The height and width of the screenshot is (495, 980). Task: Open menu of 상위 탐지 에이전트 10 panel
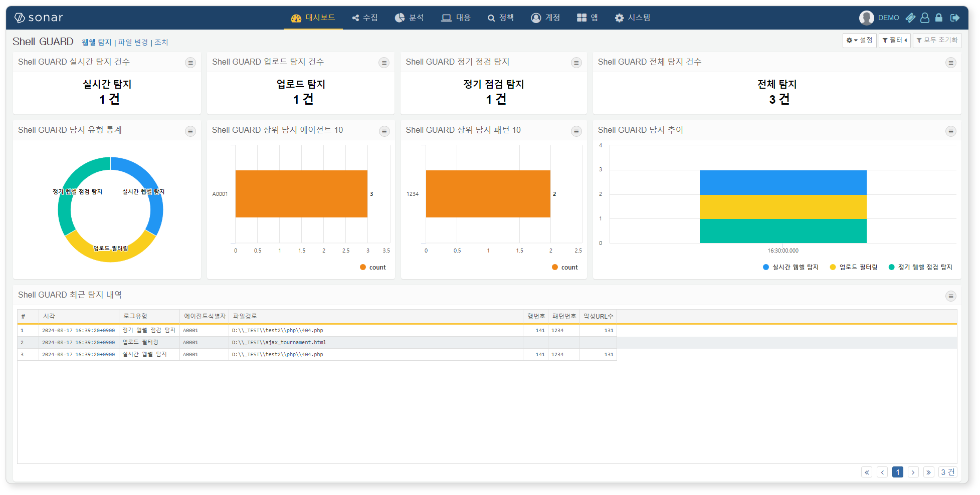(384, 131)
